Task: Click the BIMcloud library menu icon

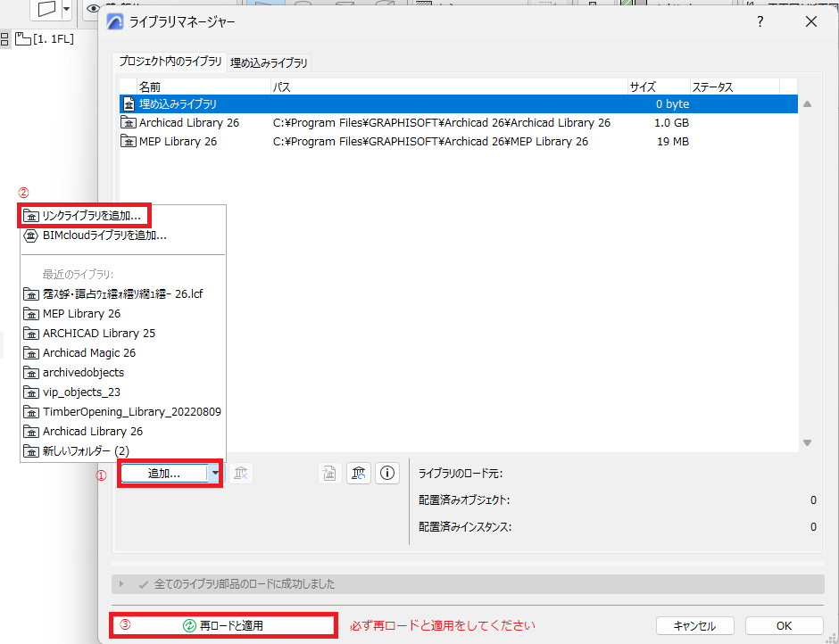Action: [x=31, y=235]
